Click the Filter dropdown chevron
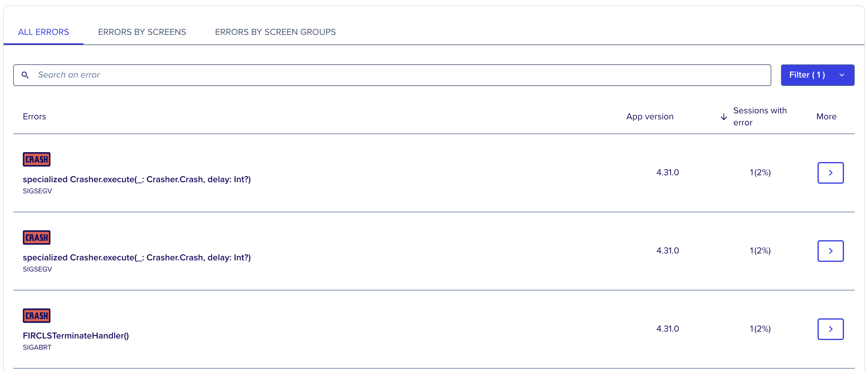 tap(842, 75)
